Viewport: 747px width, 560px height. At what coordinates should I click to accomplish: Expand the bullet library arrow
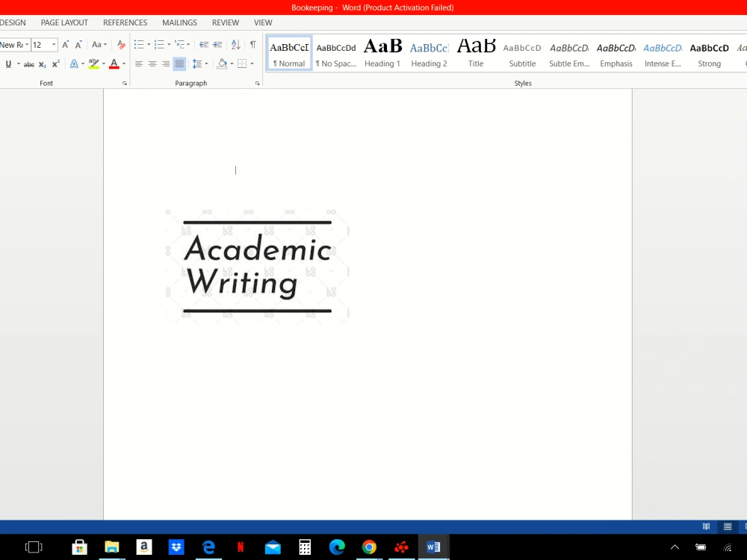pos(149,45)
